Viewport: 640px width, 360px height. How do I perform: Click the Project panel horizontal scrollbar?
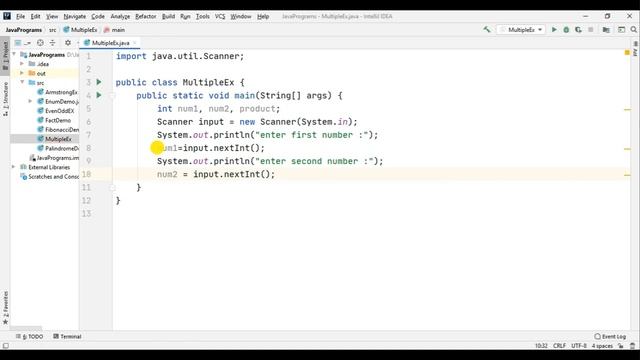tap(26, 328)
